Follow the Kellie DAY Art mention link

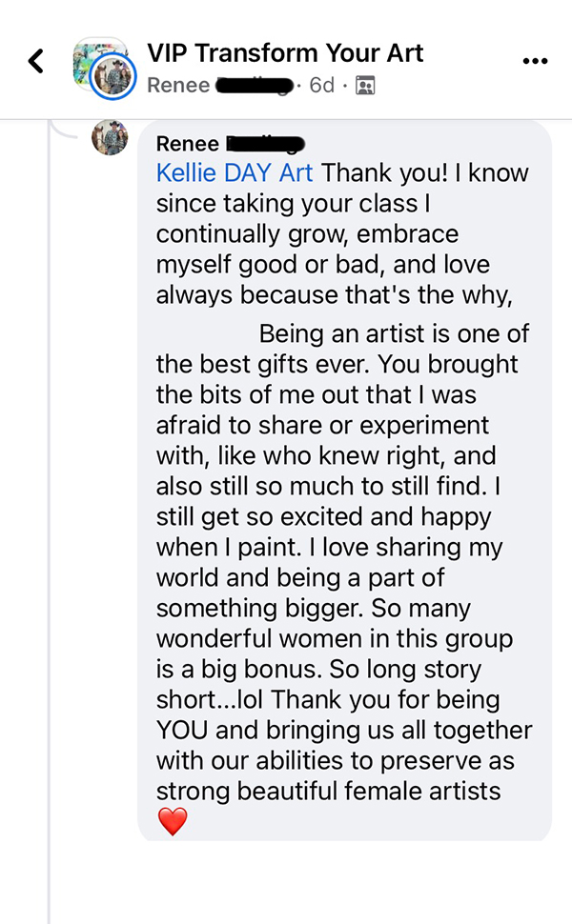(x=235, y=172)
